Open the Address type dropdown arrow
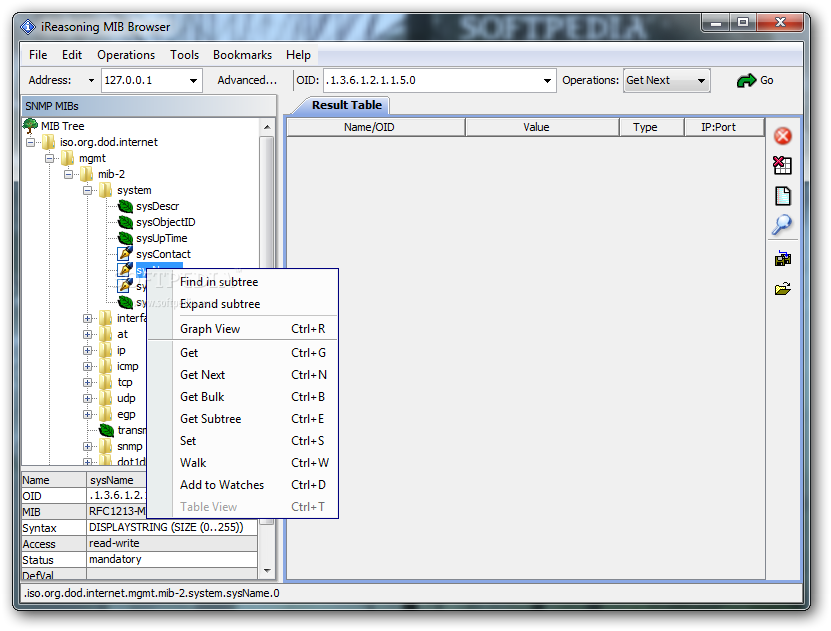This screenshot has width=831, height=631. (x=91, y=81)
